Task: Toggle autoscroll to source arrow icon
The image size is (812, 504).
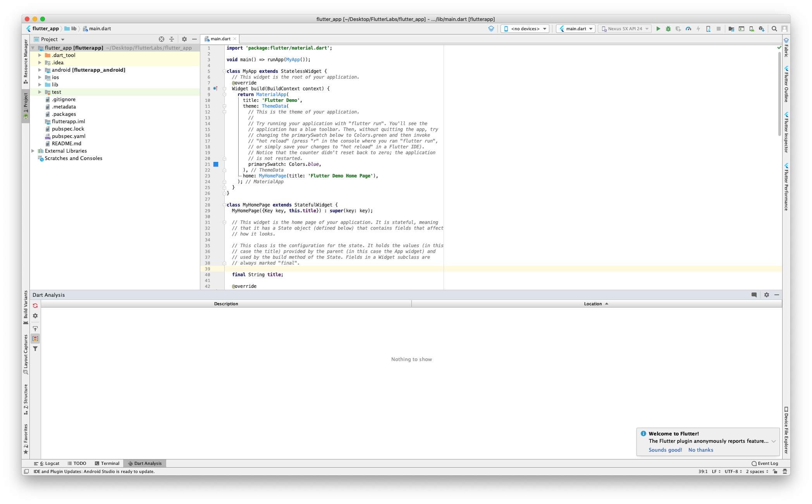Action: click(35, 329)
